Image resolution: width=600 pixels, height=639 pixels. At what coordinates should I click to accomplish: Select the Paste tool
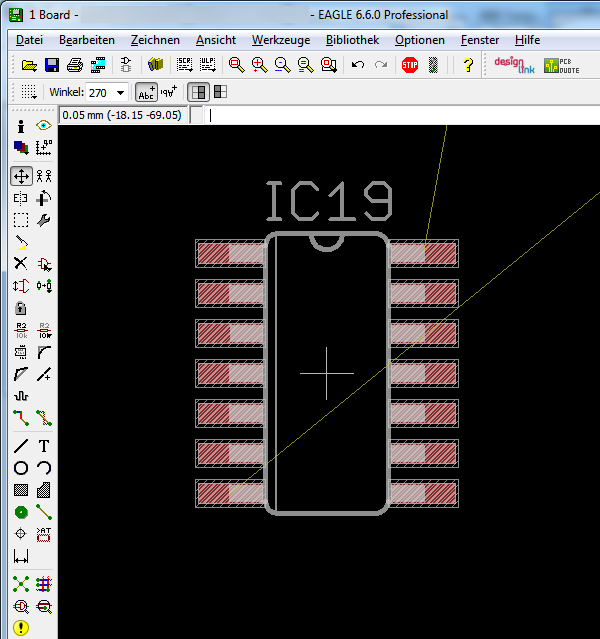(21, 242)
